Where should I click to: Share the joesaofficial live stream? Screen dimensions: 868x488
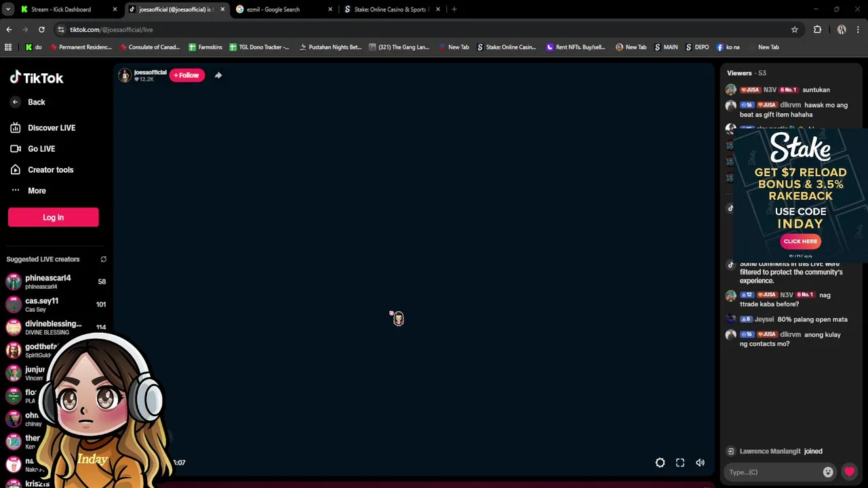[218, 75]
